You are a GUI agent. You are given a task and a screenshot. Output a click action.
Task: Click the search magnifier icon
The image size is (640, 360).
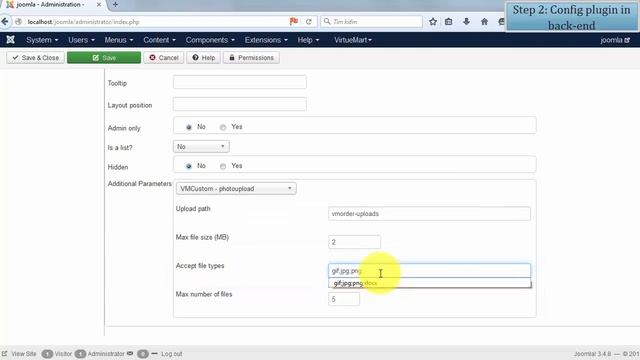point(327,21)
